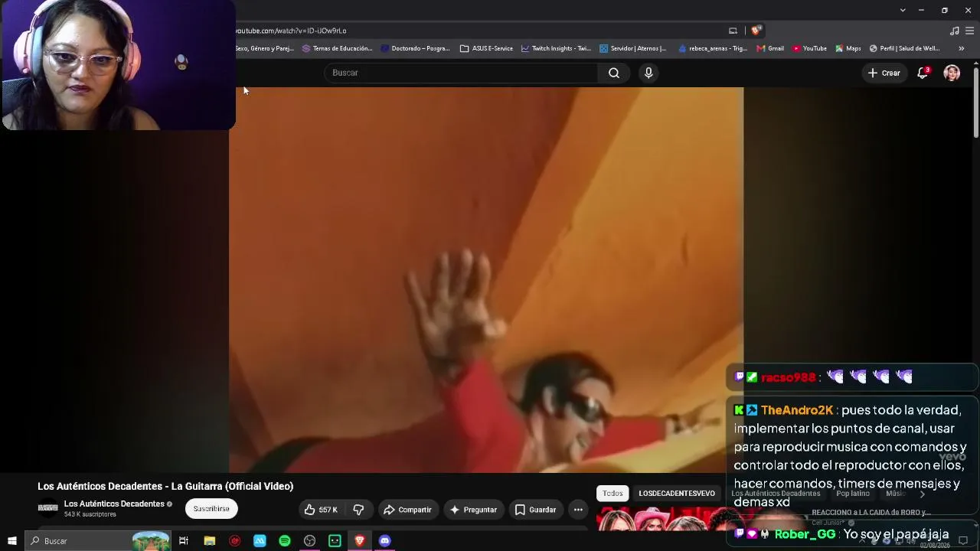Open Windows Start menu
The height and width of the screenshot is (551, 980).
point(11,541)
